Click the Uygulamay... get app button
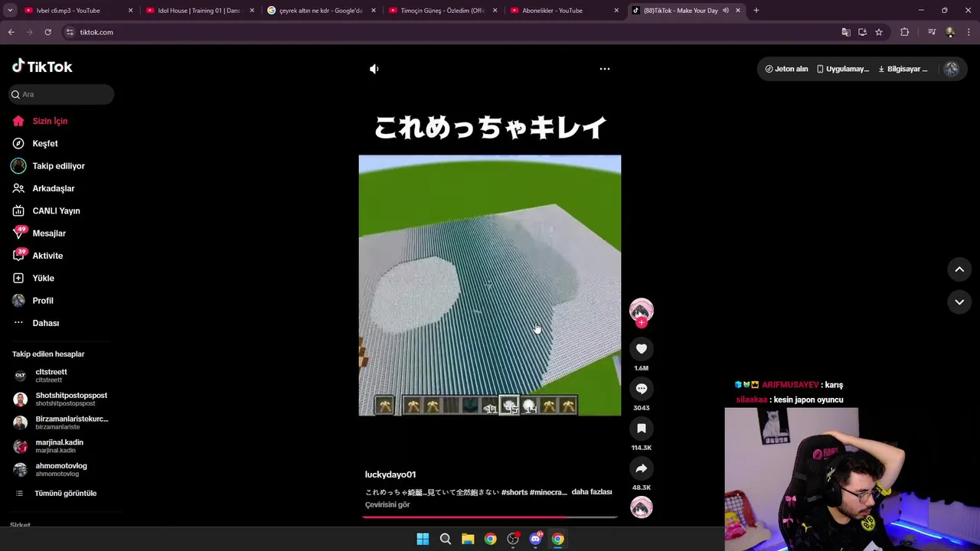 (x=842, y=69)
